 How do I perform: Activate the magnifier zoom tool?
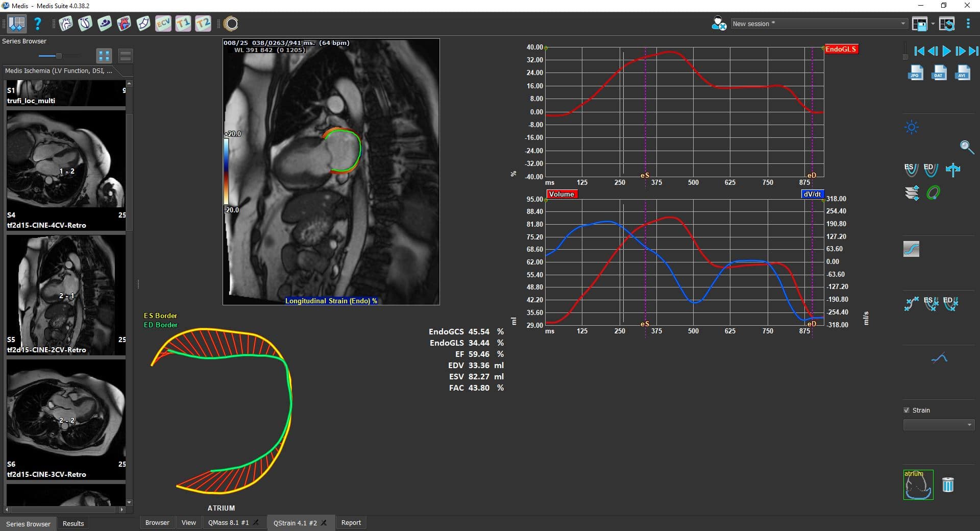coord(966,148)
